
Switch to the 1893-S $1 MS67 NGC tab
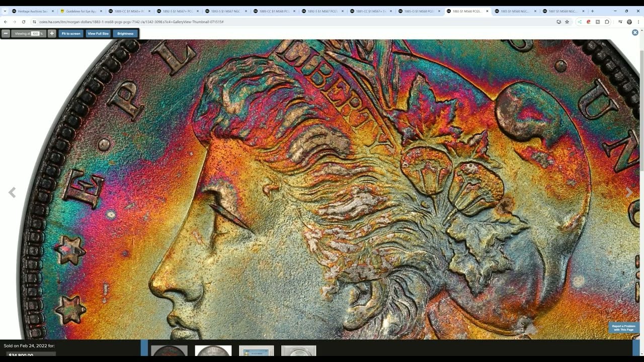[x=225, y=11]
